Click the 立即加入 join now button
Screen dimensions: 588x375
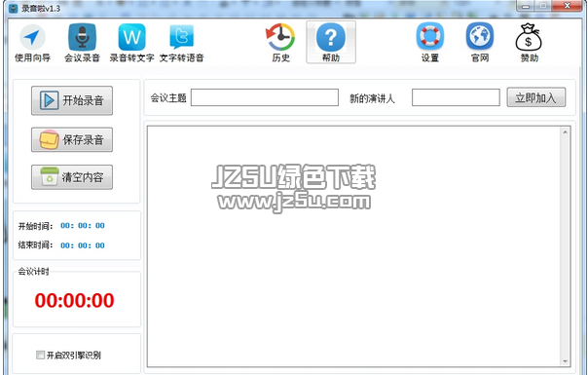535,97
